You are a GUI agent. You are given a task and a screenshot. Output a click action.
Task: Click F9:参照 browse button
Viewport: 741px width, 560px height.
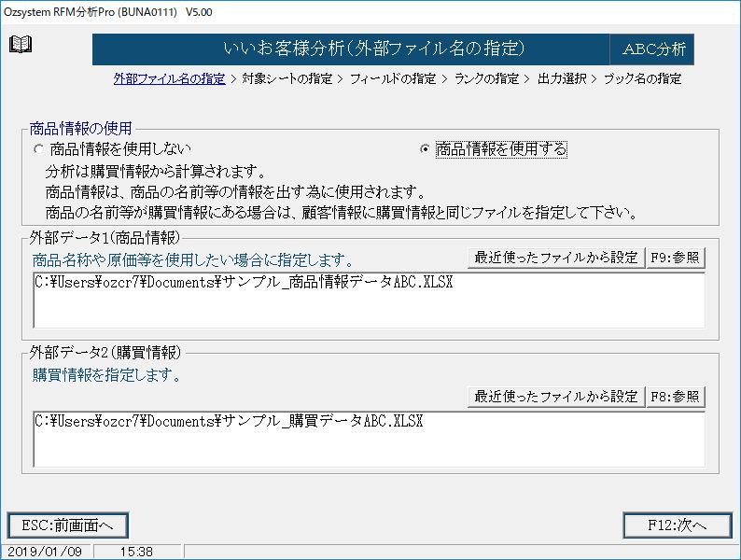pos(676,258)
